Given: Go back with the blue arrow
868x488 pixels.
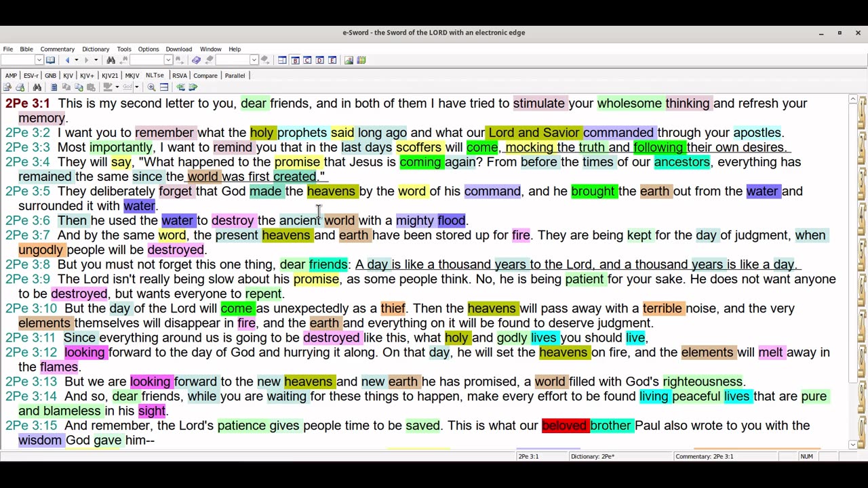Looking at the screenshot, I should click(x=67, y=60).
